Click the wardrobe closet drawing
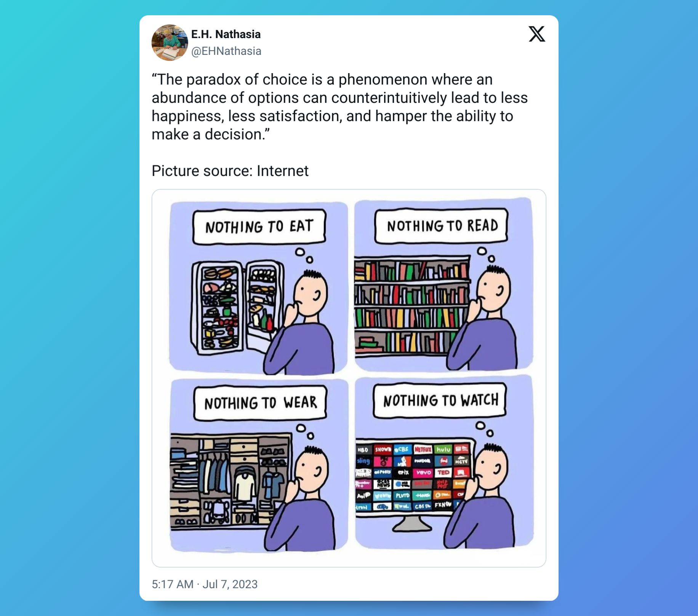 click(x=231, y=481)
